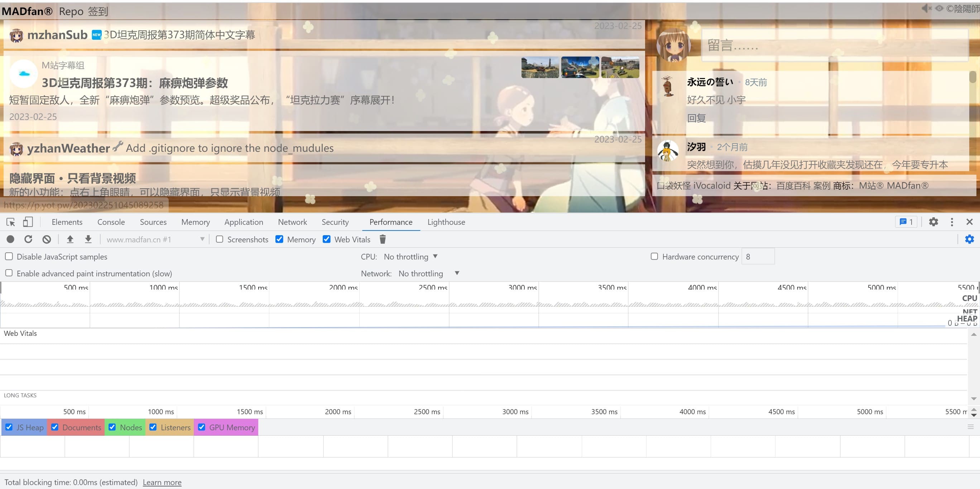Toggle the JS Heap checkbox
The height and width of the screenshot is (489, 980).
[9, 427]
